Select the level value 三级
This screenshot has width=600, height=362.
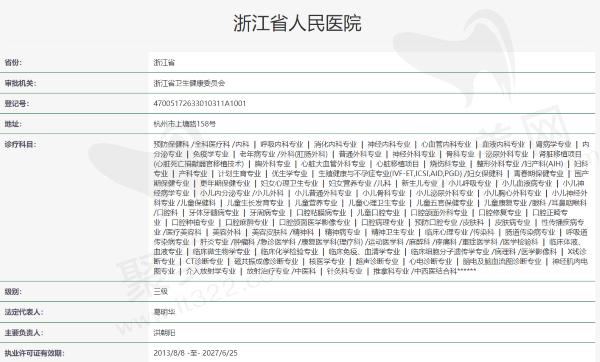pos(161,291)
